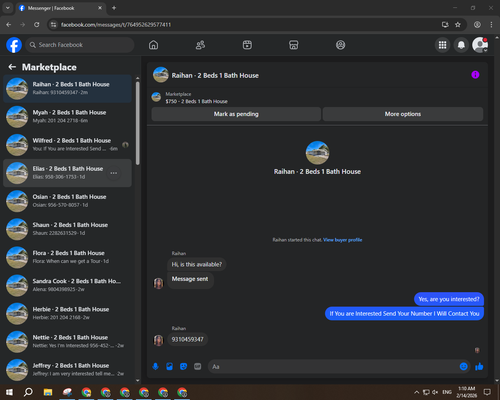Screen dimensions: 500x400
Task: Click the message '9310459347'
Action: click(187, 339)
